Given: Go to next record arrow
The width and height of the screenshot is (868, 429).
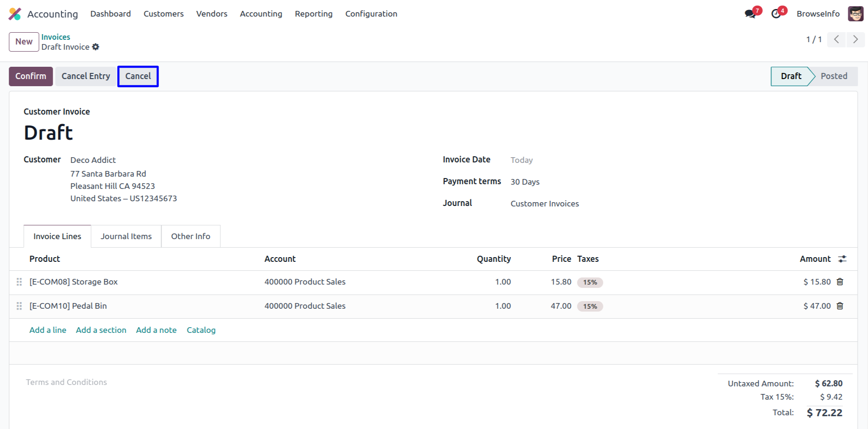Looking at the screenshot, I should coord(855,39).
